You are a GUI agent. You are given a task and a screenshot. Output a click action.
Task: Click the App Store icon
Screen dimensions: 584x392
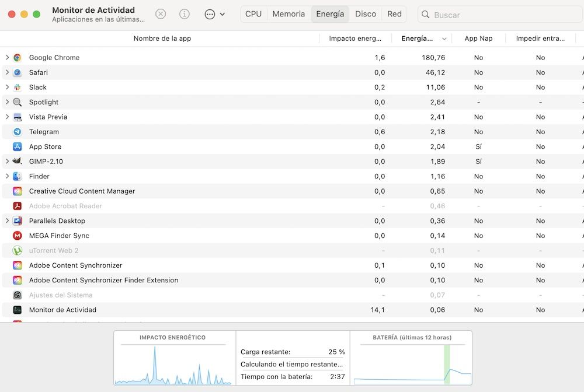pyautogui.click(x=18, y=146)
